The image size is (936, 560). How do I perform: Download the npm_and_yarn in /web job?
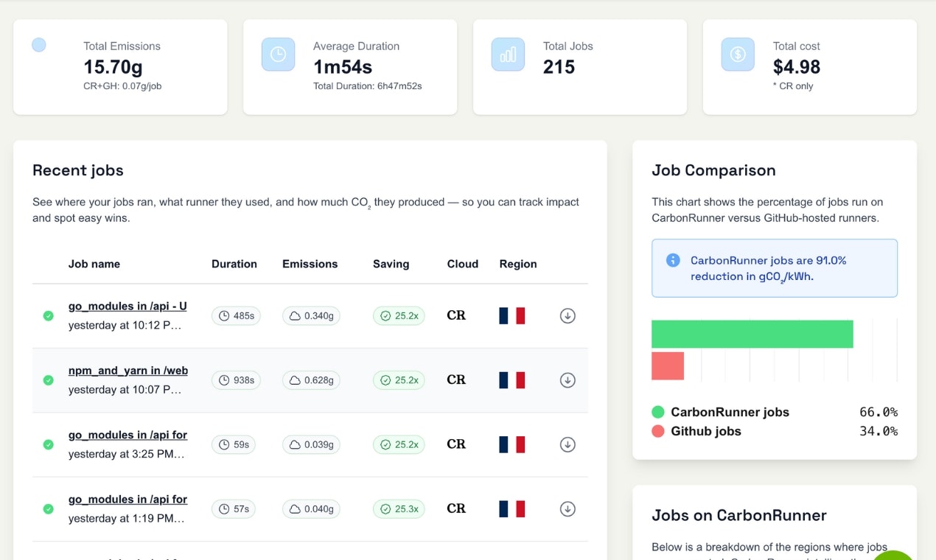(x=567, y=379)
